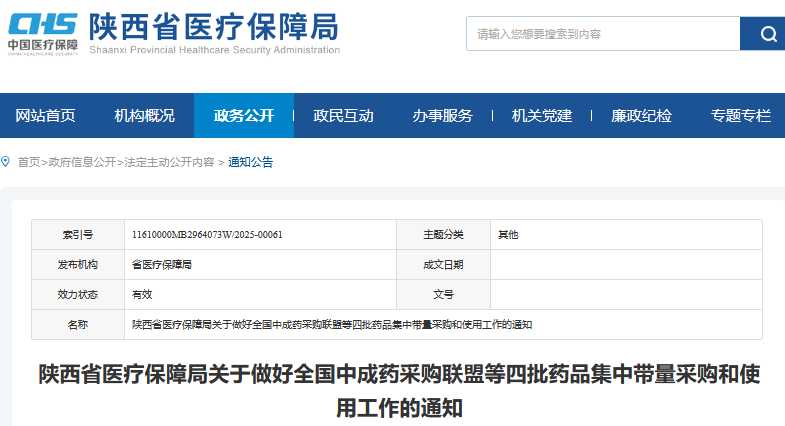This screenshot has height=426, width=785.
Task: Click the 法定主动公开内容 breadcrumb link
Action: pos(169,162)
